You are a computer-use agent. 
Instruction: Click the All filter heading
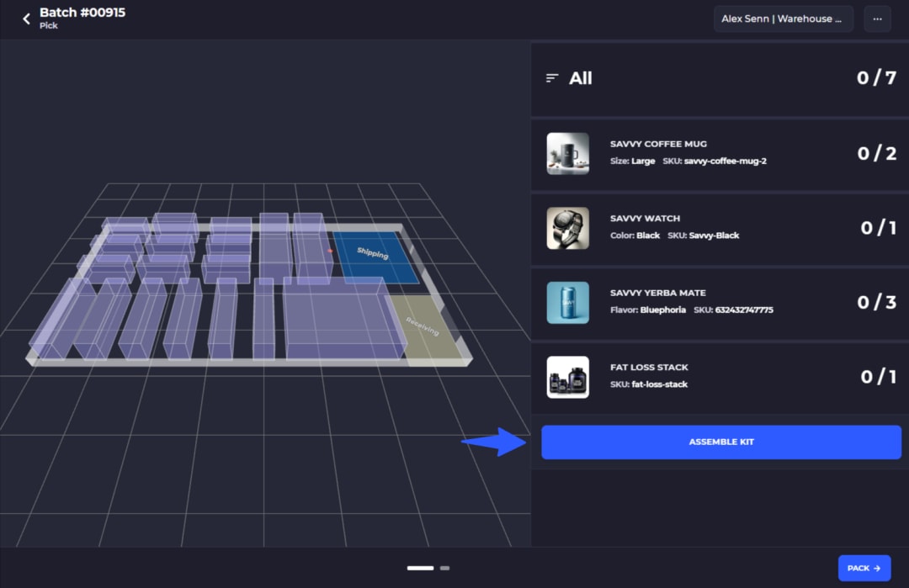(580, 78)
